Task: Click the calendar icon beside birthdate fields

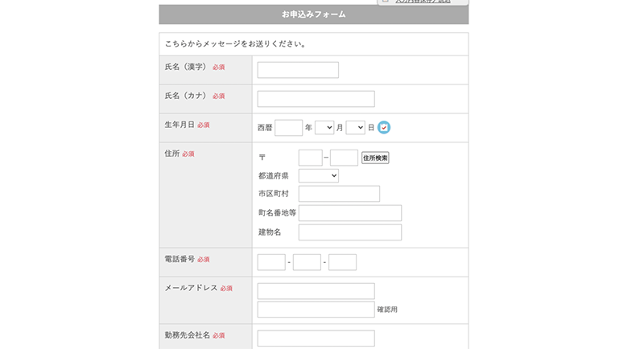Action: click(384, 128)
